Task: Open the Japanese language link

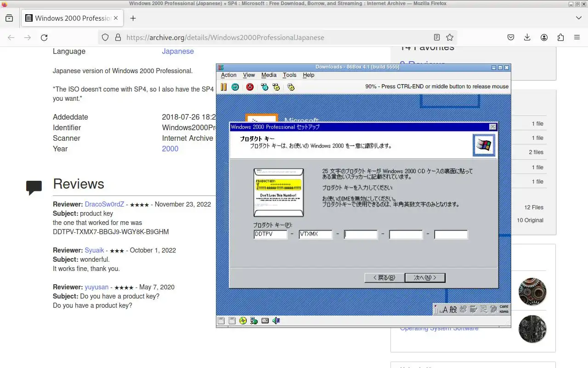Action: [178, 52]
